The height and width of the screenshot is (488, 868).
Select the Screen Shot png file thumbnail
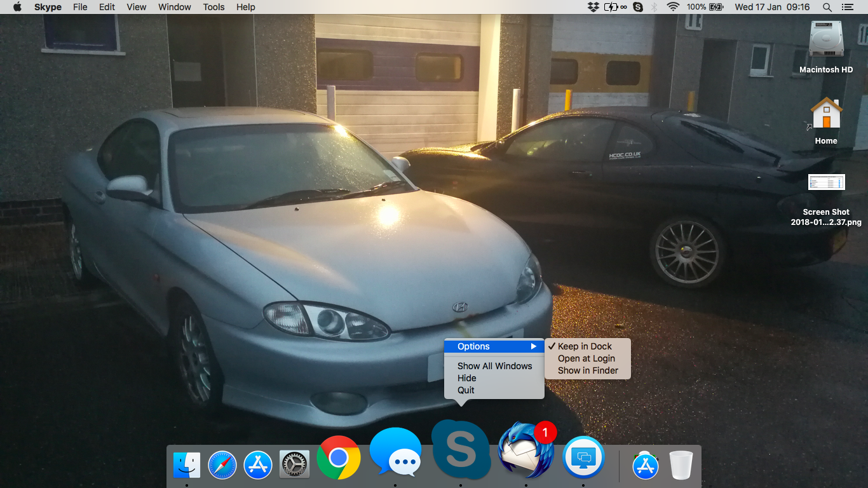click(826, 182)
